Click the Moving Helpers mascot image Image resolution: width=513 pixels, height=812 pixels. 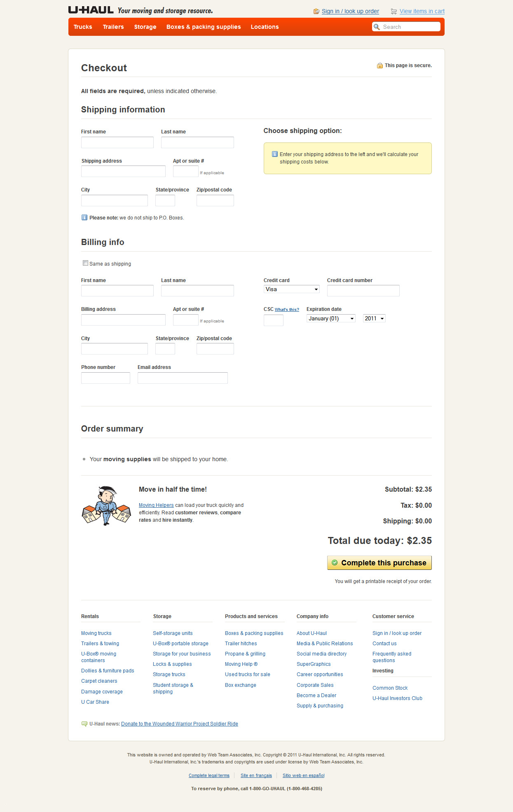click(107, 505)
